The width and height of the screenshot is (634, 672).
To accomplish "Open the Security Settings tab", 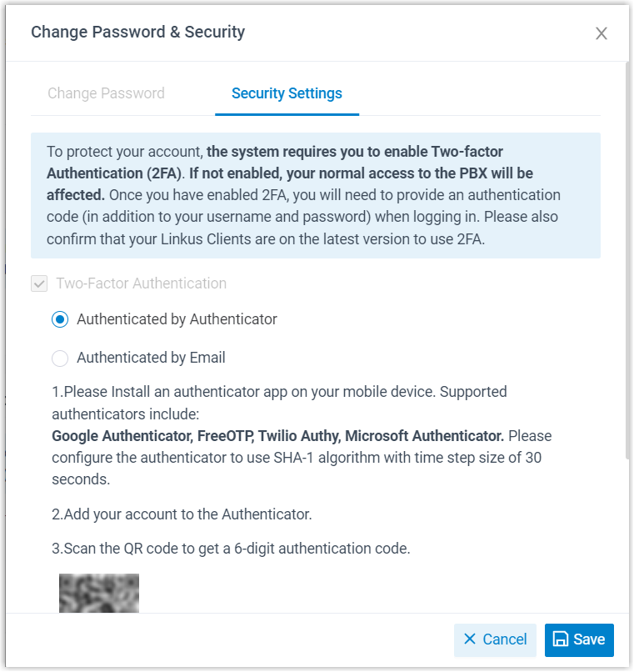I will (287, 93).
